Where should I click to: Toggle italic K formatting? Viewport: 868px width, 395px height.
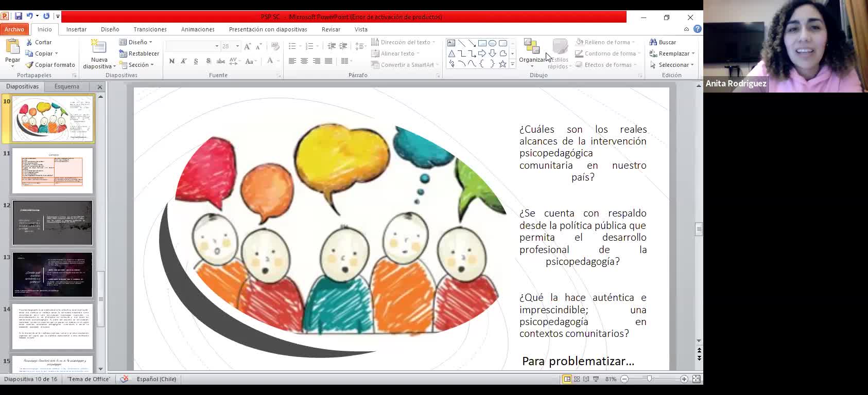[x=183, y=61]
